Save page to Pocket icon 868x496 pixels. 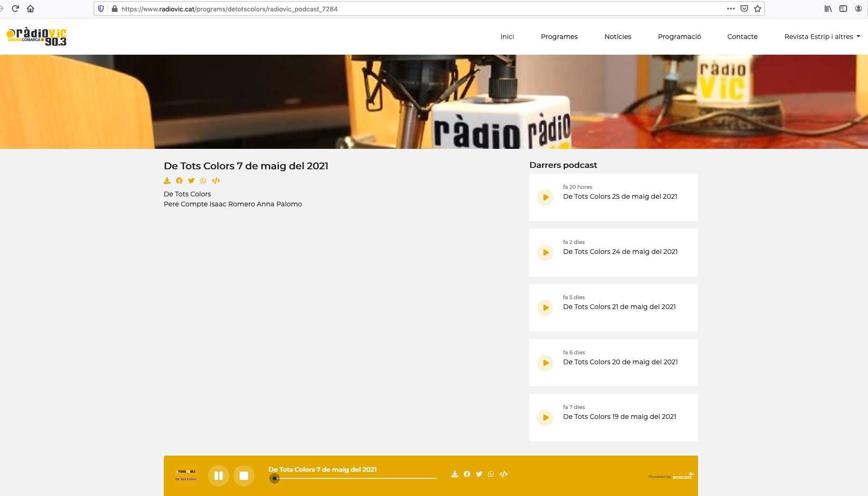coord(744,9)
